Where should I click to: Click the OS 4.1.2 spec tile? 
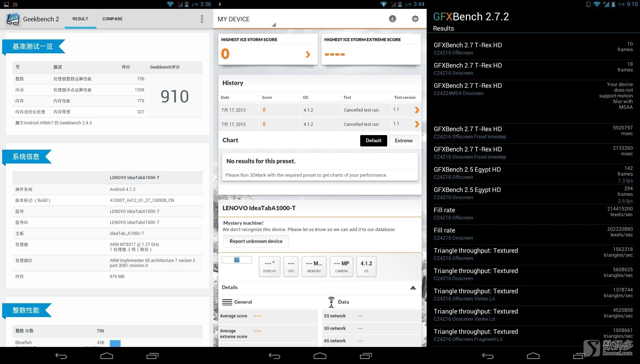point(366,266)
